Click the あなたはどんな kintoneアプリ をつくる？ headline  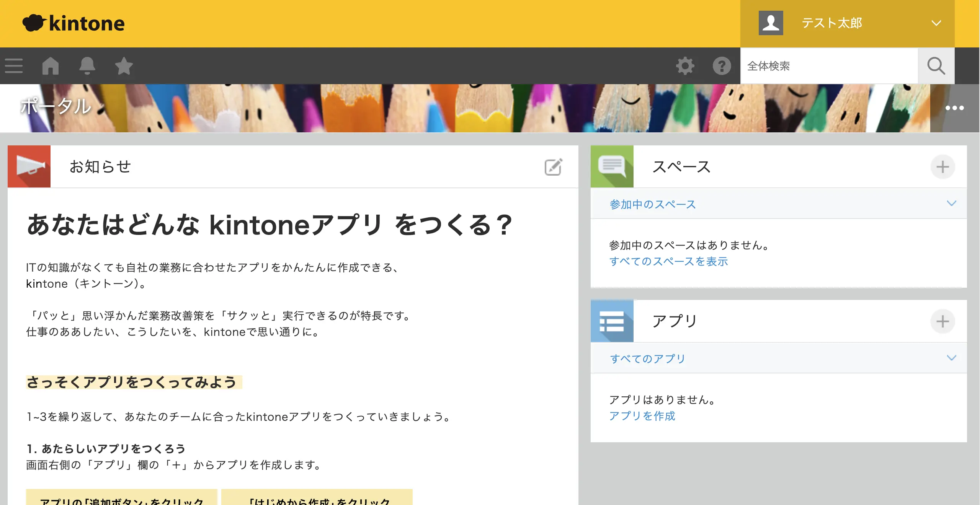[x=269, y=225]
